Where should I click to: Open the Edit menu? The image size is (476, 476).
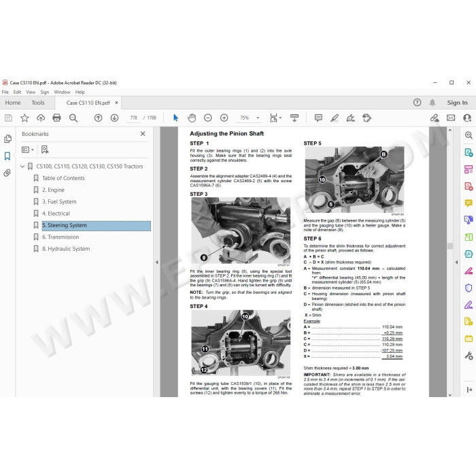[17, 92]
